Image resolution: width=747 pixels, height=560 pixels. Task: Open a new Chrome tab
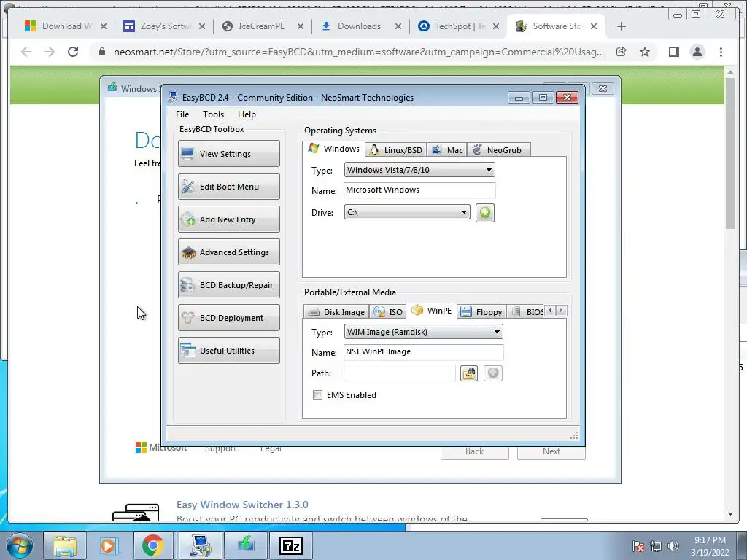(x=622, y=26)
